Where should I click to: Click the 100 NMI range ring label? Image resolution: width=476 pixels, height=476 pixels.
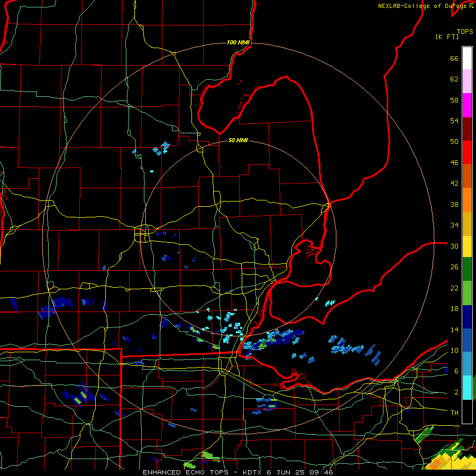tap(238, 42)
